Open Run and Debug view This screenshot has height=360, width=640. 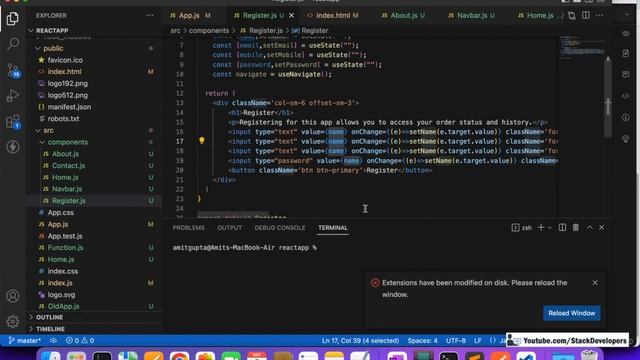click(x=13, y=96)
